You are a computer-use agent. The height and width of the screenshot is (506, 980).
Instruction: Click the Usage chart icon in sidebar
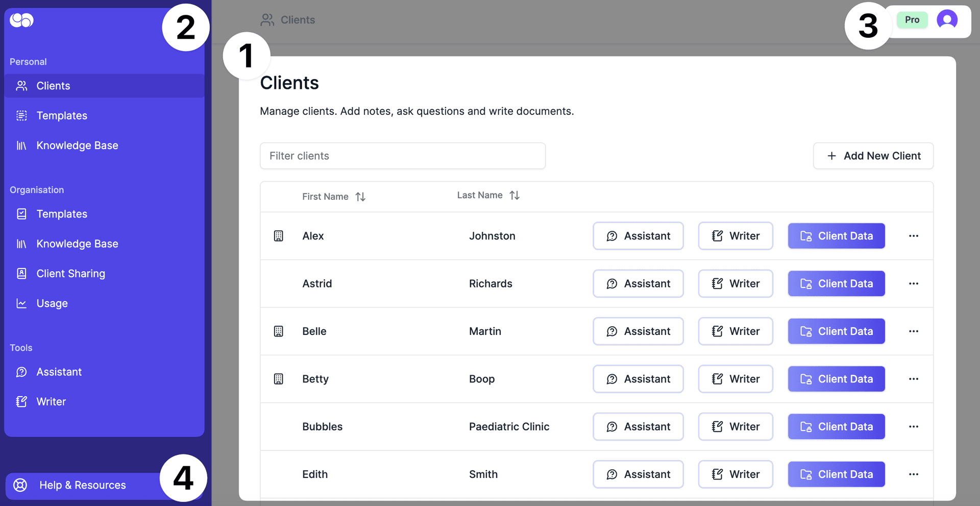pos(21,303)
